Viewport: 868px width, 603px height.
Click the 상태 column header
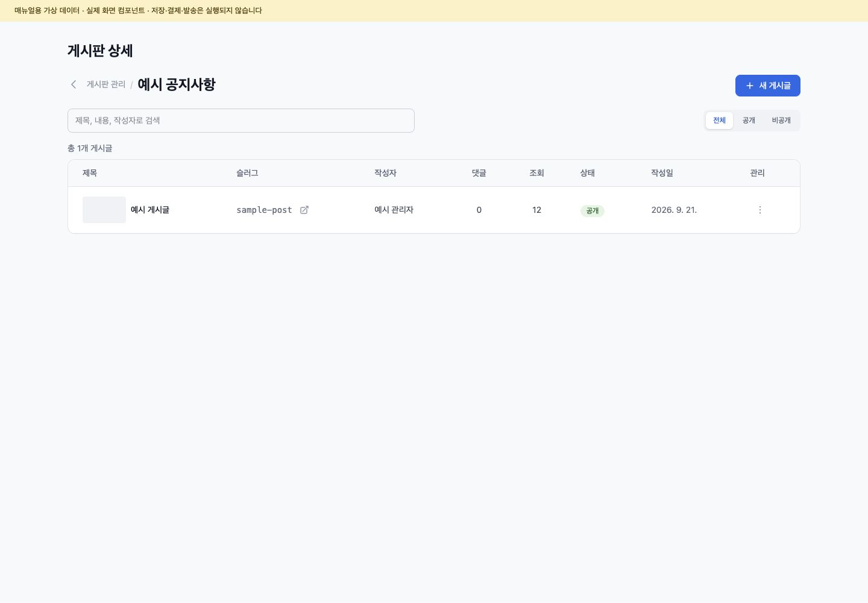click(588, 173)
